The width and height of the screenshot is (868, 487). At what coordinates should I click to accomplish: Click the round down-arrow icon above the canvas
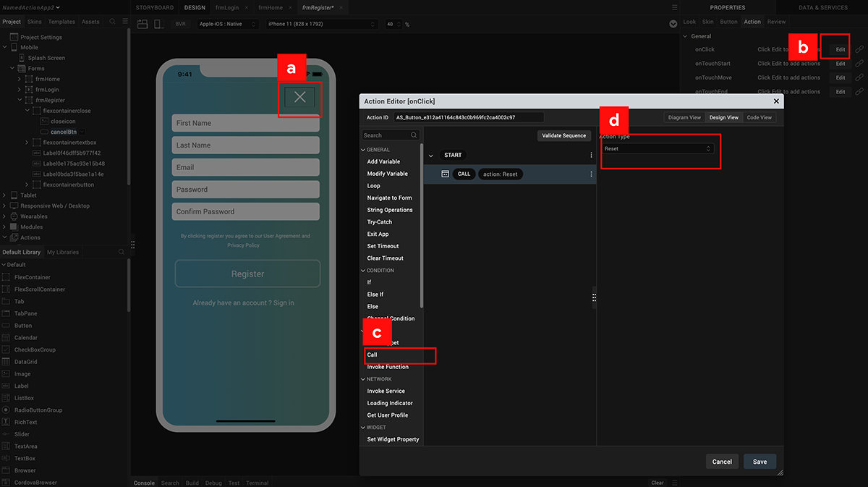point(673,25)
